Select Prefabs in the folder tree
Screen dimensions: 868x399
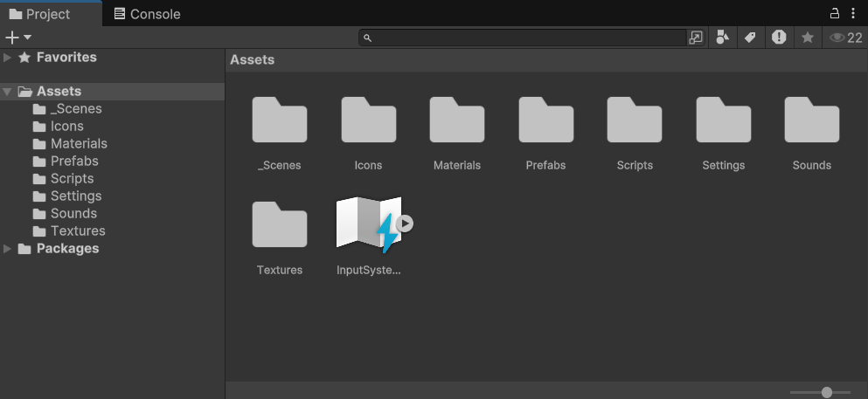74,162
